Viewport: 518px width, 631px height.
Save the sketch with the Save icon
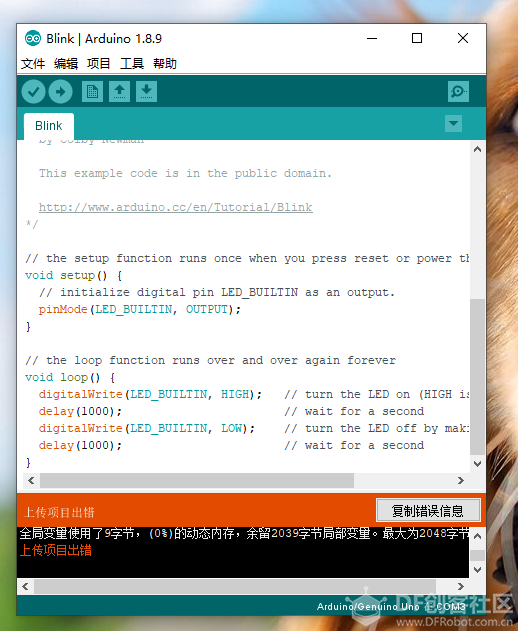coord(146,91)
